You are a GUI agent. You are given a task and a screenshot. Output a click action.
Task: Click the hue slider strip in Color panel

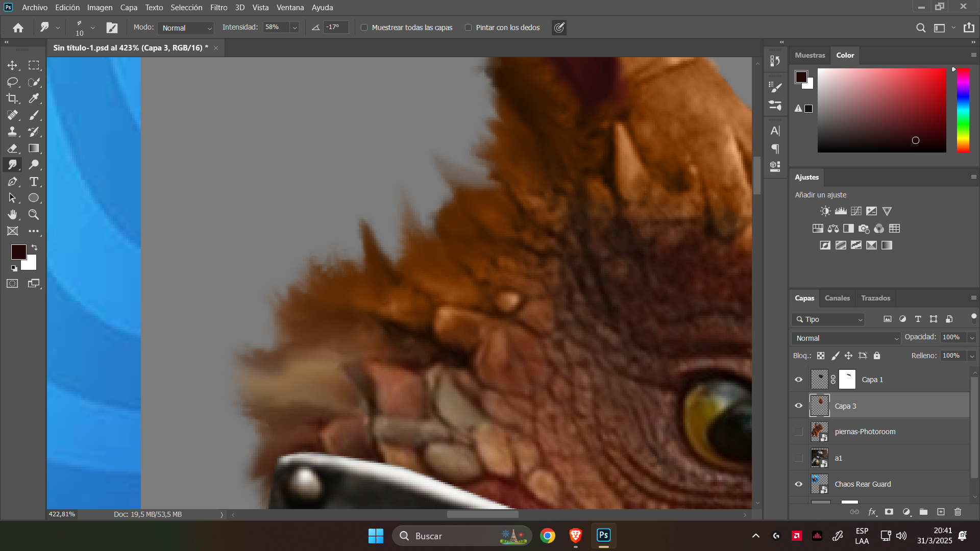point(963,110)
